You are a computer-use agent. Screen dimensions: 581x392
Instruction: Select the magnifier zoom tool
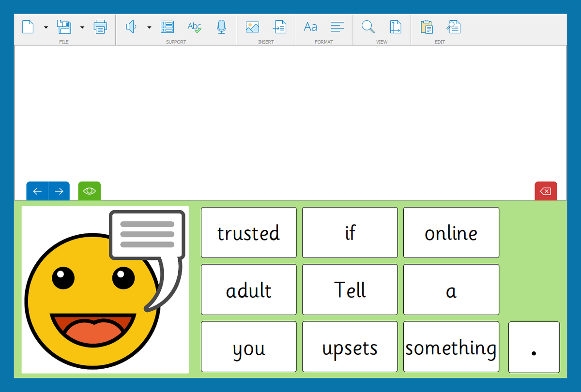tap(368, 27)
